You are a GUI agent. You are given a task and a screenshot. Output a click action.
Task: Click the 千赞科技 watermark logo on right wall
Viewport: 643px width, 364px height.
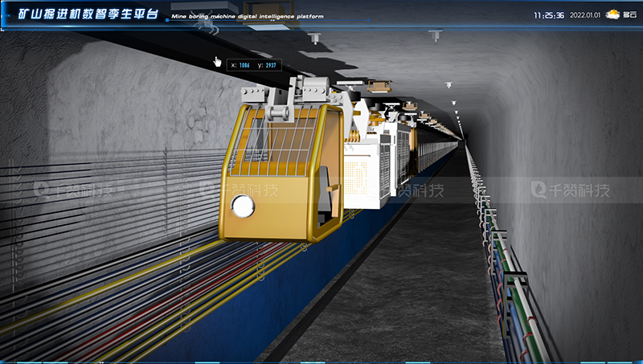click(571, 190)
